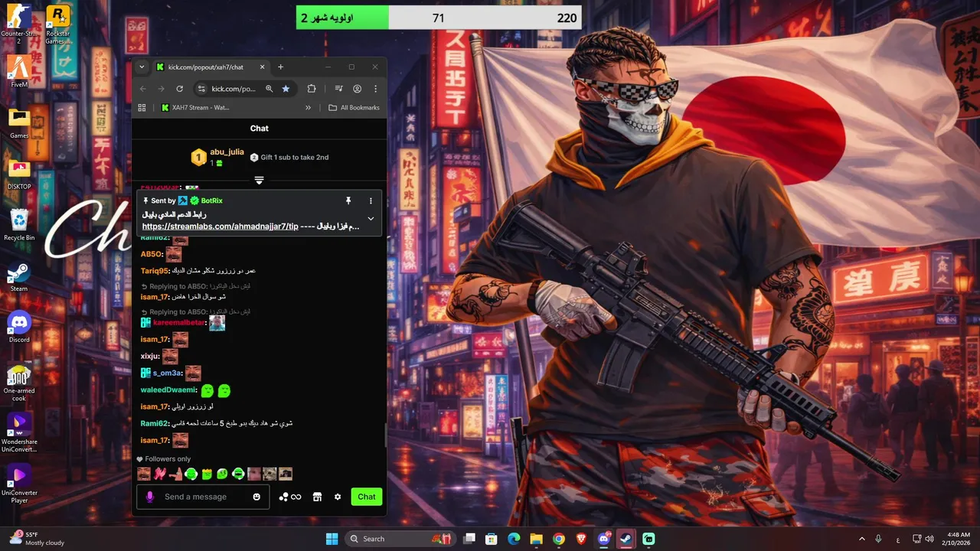Click the xixju username in chat
980x551 pixels.
pyautogui.click(x=149, y=357)
